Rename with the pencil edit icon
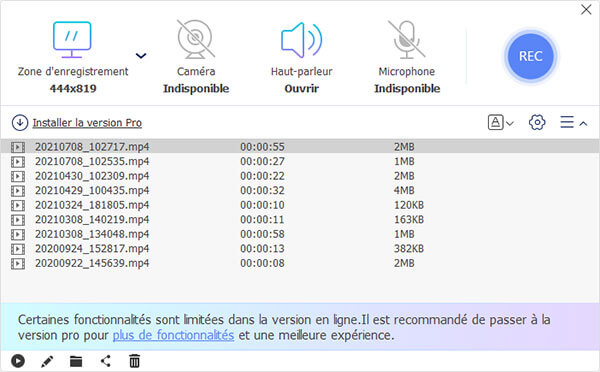 click(x=47, y=361)
